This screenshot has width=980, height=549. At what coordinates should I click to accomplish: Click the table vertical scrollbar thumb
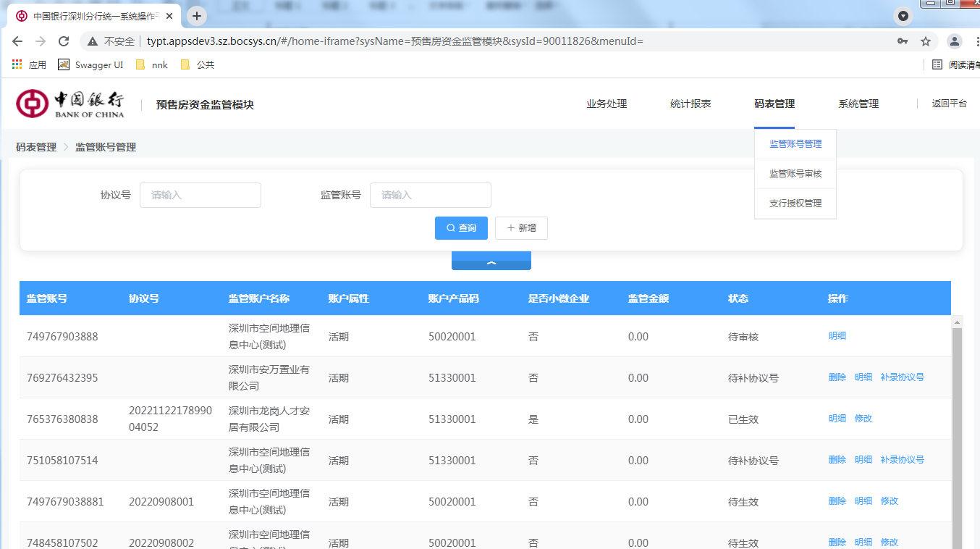pyautogui.click(x=957, y=437)
